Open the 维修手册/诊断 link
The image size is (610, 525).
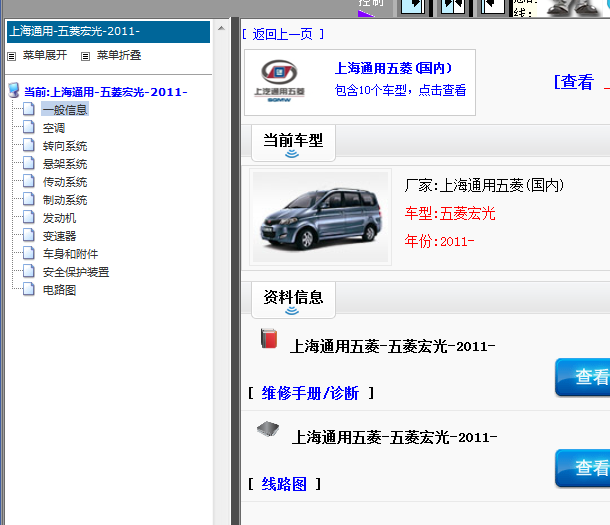(x=310, y=393)
